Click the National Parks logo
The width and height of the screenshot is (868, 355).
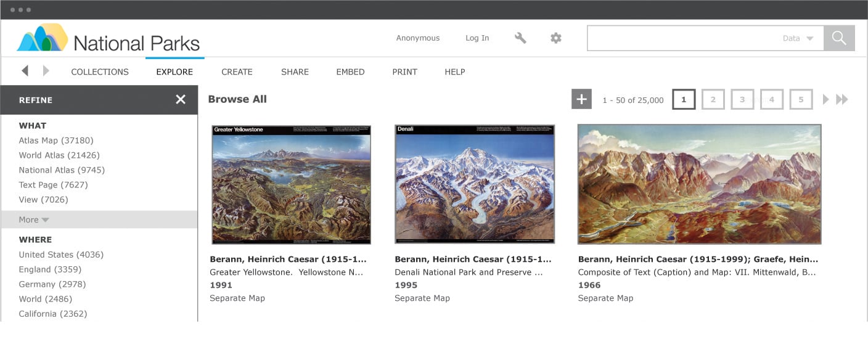tap(108, 39)
